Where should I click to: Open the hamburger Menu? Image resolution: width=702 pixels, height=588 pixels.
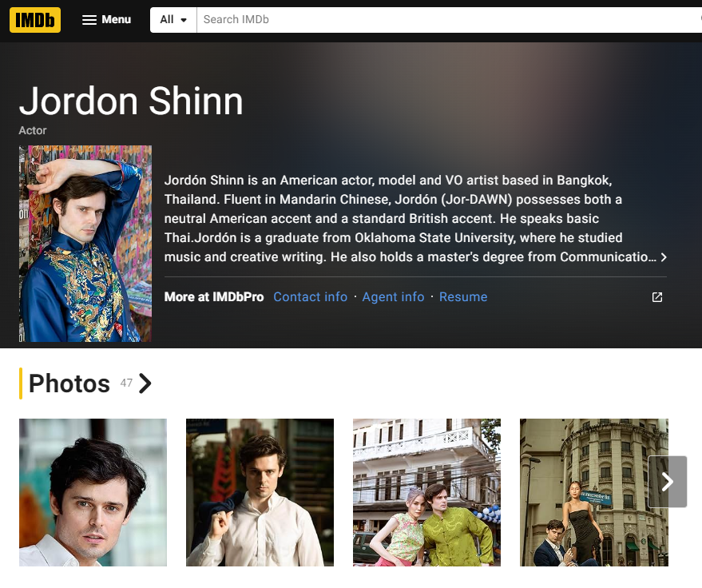point(106,20)
